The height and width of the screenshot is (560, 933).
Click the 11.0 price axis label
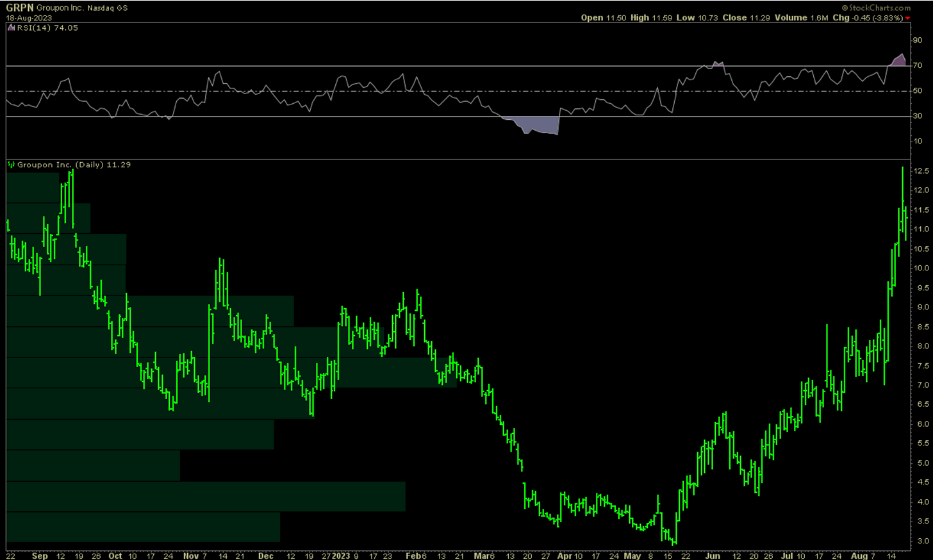921,229
